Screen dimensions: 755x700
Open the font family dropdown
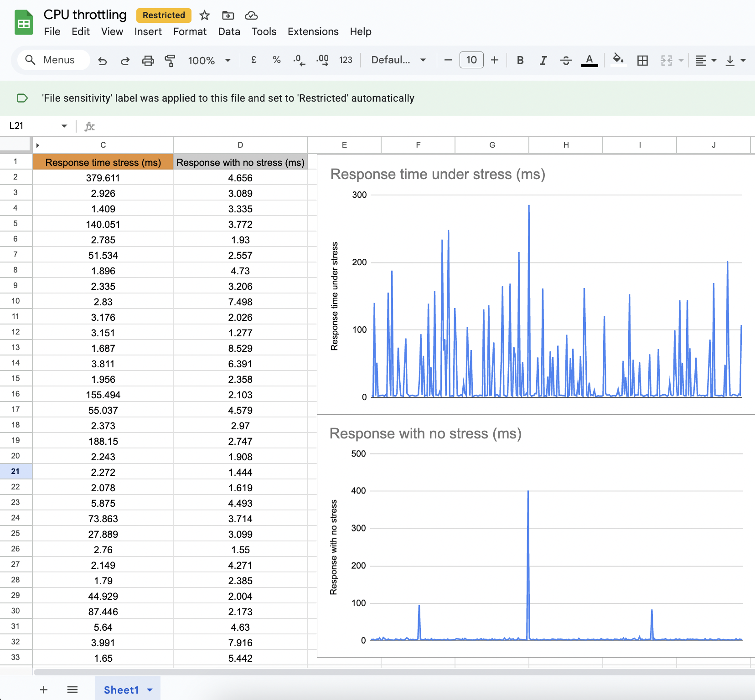(397, 60)
